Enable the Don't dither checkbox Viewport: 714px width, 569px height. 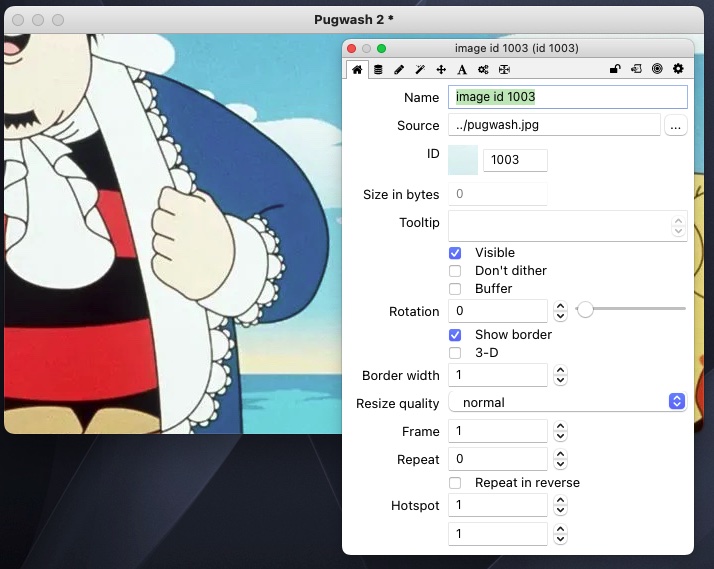point(455,271)
